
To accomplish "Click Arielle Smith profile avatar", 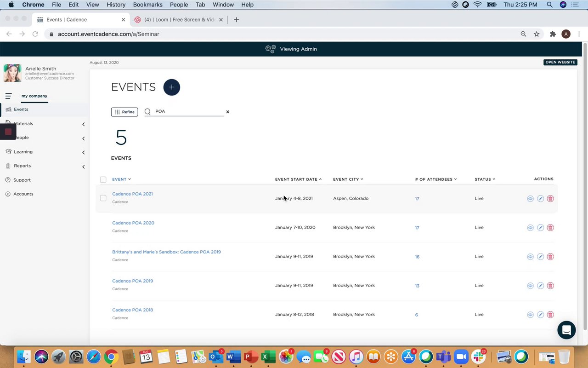I will click(12, 73).
